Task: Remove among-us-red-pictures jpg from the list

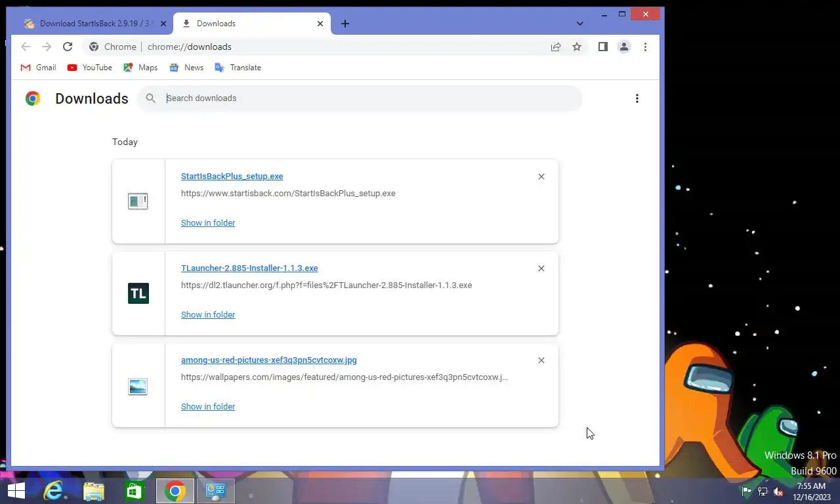Action: (x=541, y=360)
